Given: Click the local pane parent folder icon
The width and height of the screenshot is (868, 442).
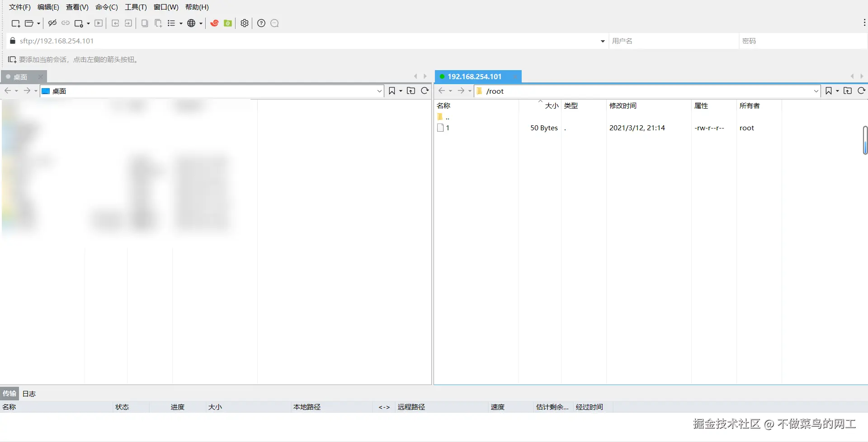Looking at the screenshot, I should coord(411,91).
